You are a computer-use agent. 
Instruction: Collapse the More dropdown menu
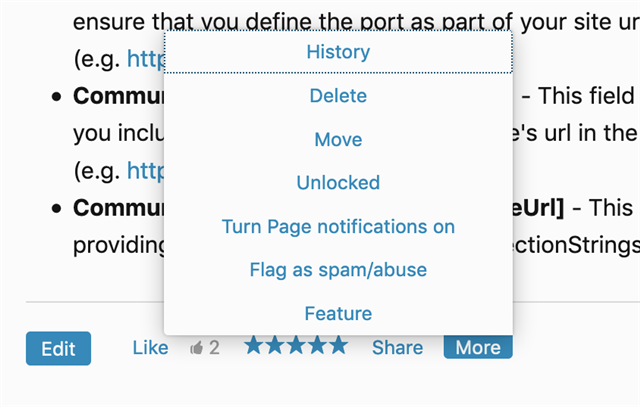coord(478,347)
